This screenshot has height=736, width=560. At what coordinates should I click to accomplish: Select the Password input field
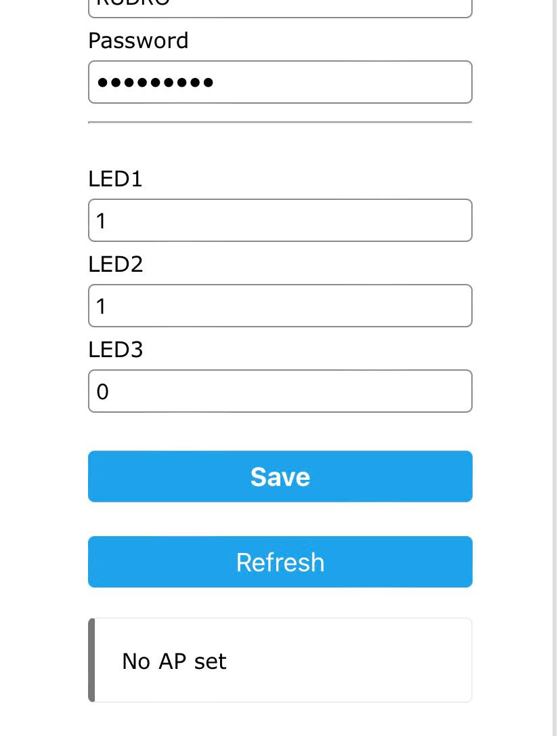pyautogui.click(x=280, y=81)
